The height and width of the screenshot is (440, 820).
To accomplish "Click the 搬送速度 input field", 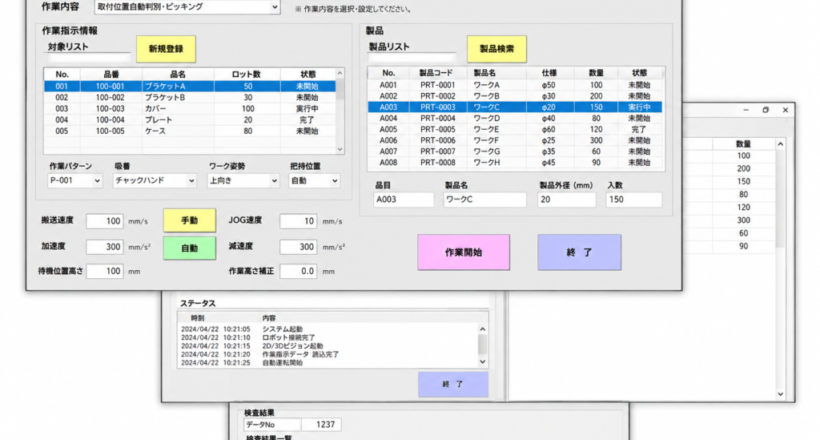I will pos(105,221).
